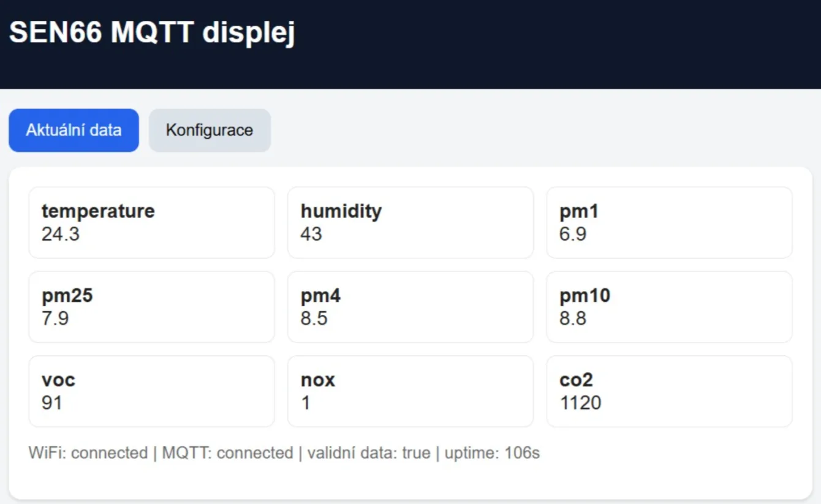The height and width of the screenshot is (504, 821).
Task: Click the temperature card showing 24.3
Action: click(151, 222)
